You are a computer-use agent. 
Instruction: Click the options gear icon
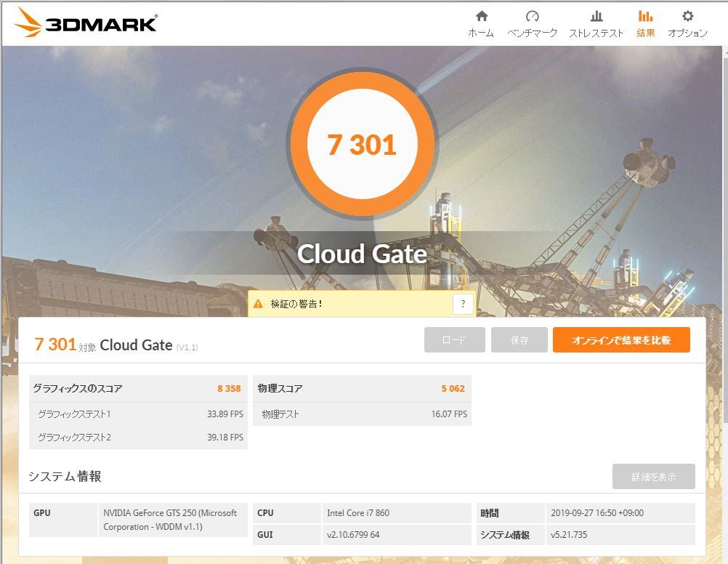[x=687, y=16]
